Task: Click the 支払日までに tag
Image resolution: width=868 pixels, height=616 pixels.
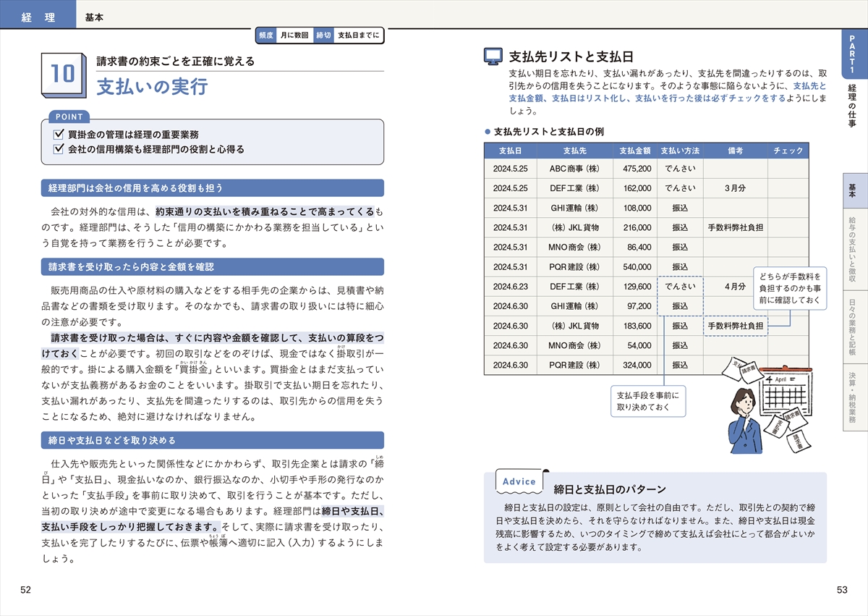Action: coord(358,35)
